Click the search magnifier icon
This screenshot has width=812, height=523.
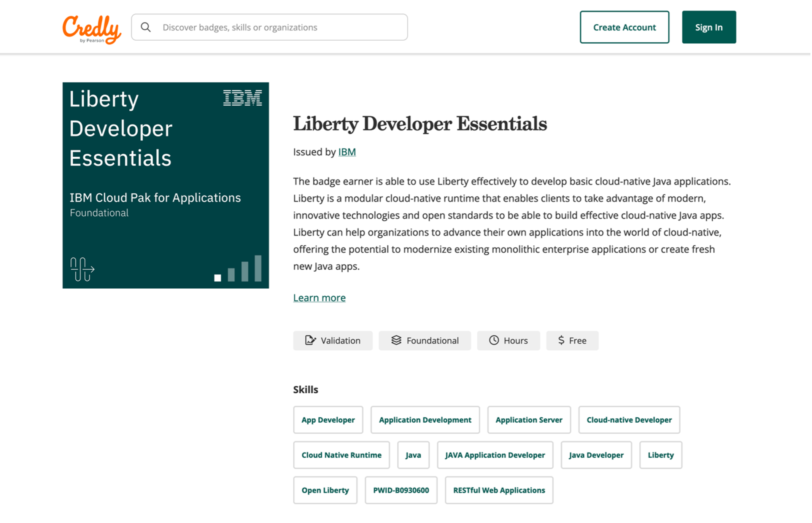tap(146, 27)
